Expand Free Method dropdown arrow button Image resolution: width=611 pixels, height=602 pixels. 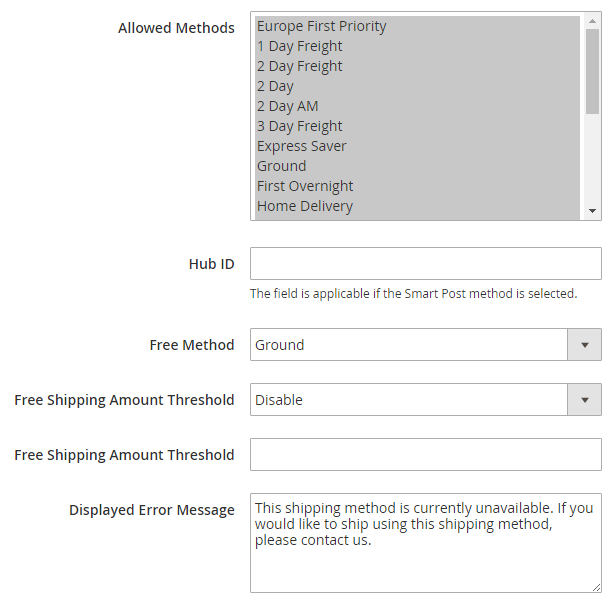[x=584, y=345]
